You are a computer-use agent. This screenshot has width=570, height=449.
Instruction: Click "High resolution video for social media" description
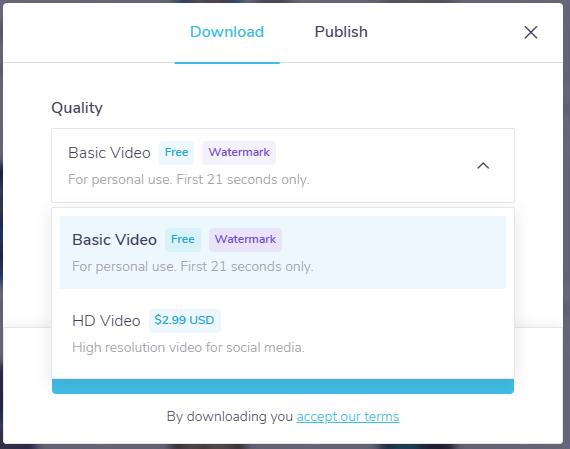coord(188,348)
